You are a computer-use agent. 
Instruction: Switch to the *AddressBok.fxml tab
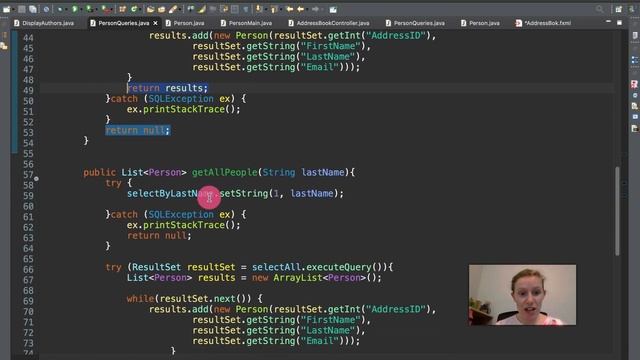pyautogui.click(x=543, y=23)
